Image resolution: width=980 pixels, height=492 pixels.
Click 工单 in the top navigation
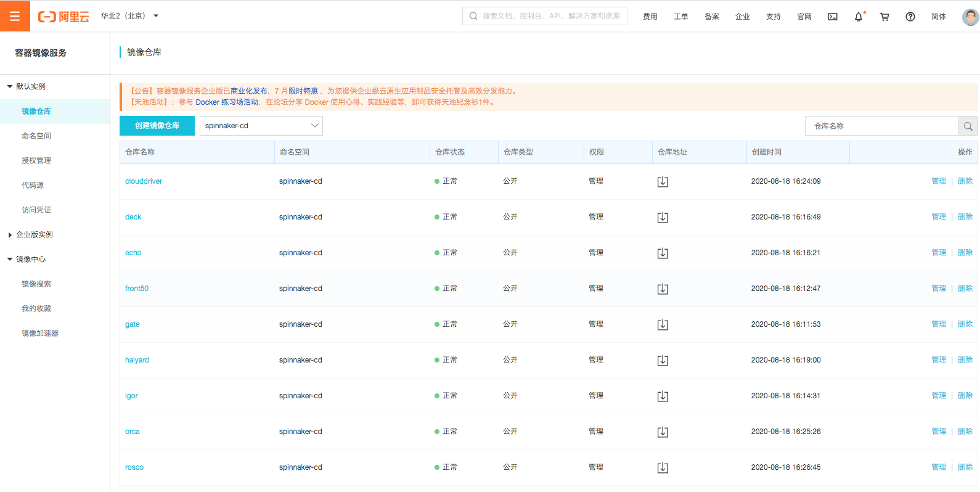681,17
